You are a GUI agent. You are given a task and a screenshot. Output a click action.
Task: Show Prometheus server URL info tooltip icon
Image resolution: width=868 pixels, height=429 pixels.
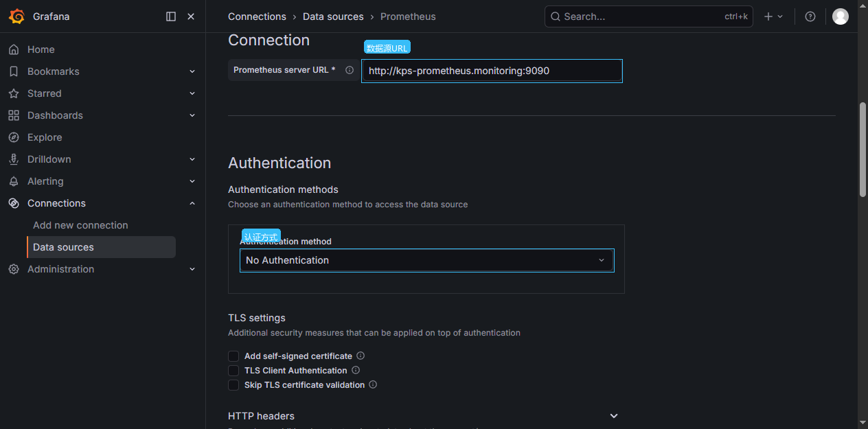(x=350, y=70)
